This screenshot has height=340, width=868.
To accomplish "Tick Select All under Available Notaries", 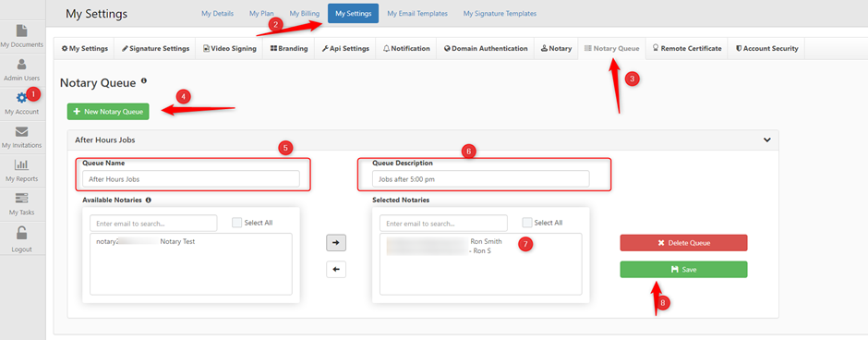I will 237,223.
